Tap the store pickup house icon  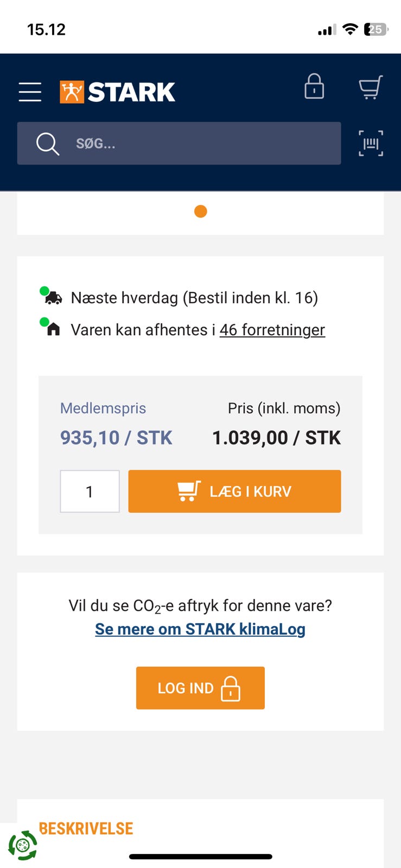[53, 329]
